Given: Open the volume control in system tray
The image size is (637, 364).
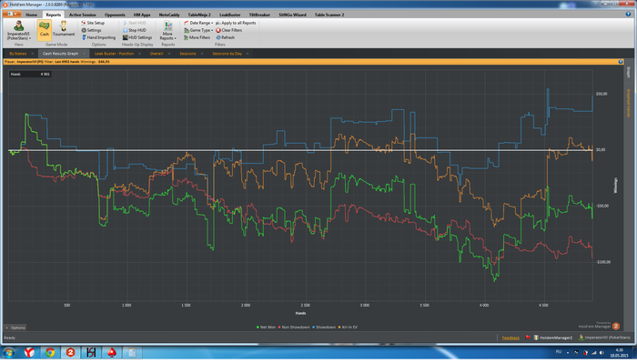Looking at the screenshot, I should tap(602, 353).
